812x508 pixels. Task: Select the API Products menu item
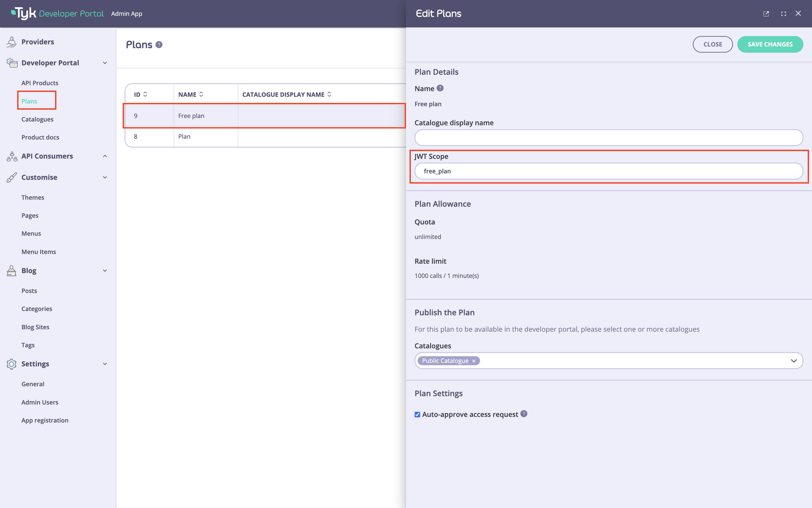point(40,82)
